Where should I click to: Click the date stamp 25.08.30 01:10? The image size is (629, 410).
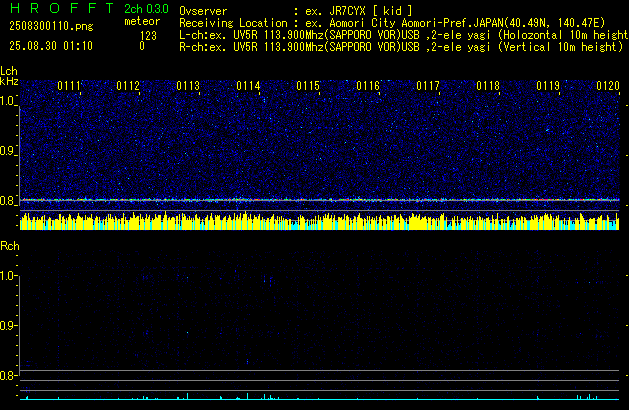51,46
